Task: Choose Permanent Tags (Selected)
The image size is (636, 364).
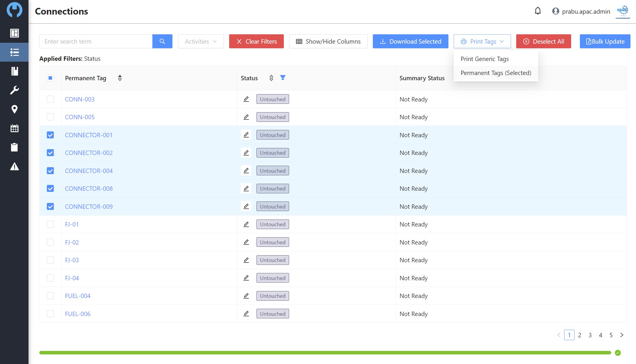Action: pos(496,73)
